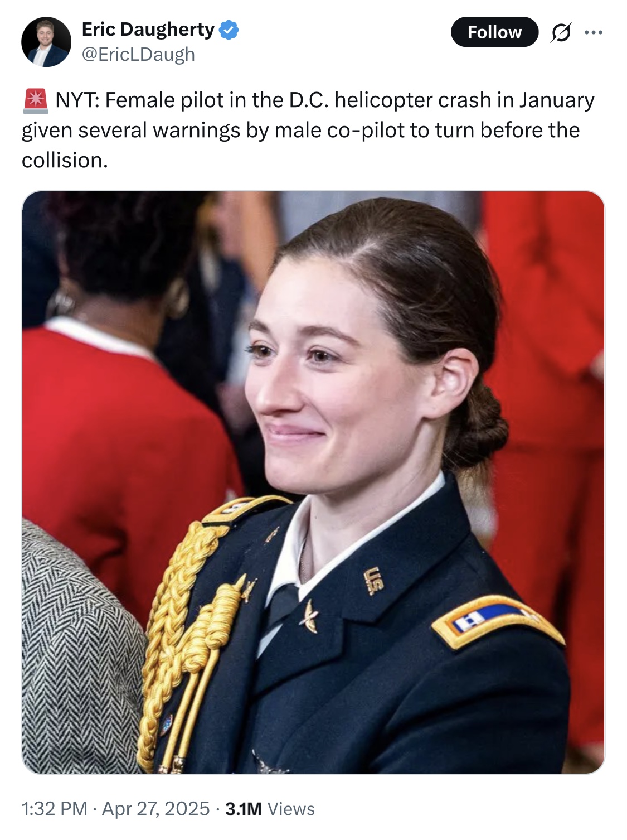Click the red siren emoji in tweet
The image size is (627, 840).
pyautogui.click(x=36, y=100)
